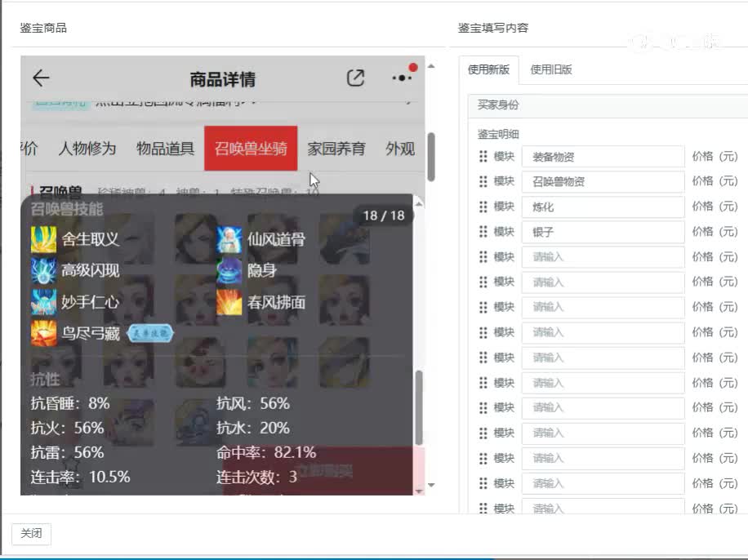
Task: Click the 炼化 module input field
Action: point(603,207)
